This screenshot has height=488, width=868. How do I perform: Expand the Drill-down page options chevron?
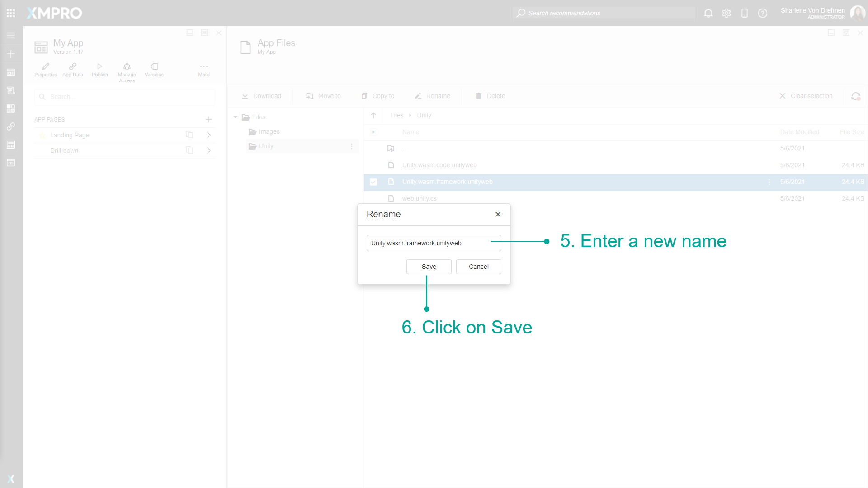(209, 150)
